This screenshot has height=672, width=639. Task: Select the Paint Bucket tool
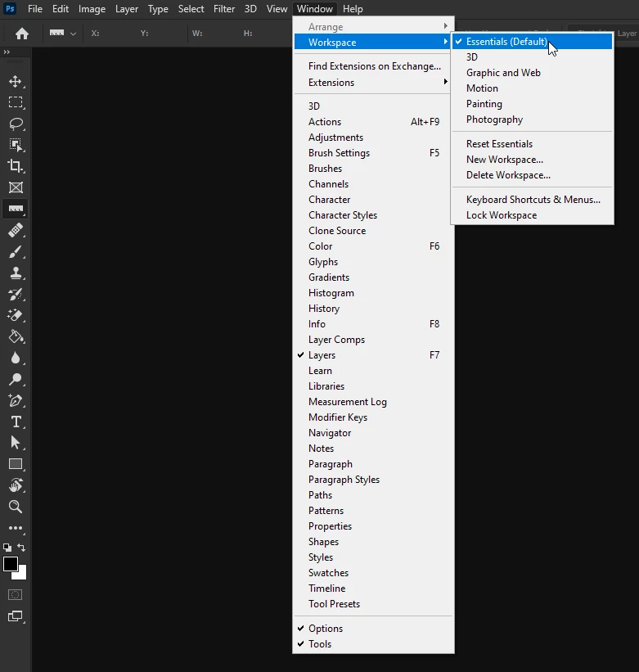16,337
